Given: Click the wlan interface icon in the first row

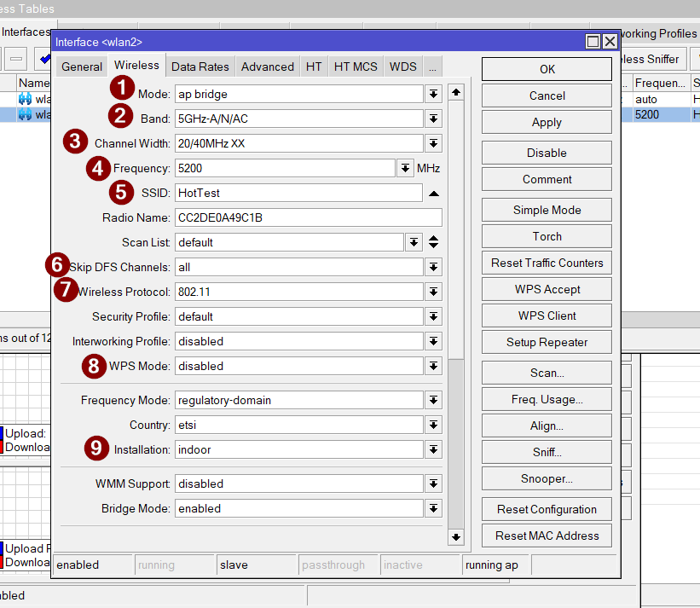Looking at the screenshot, I should point(25,99).
